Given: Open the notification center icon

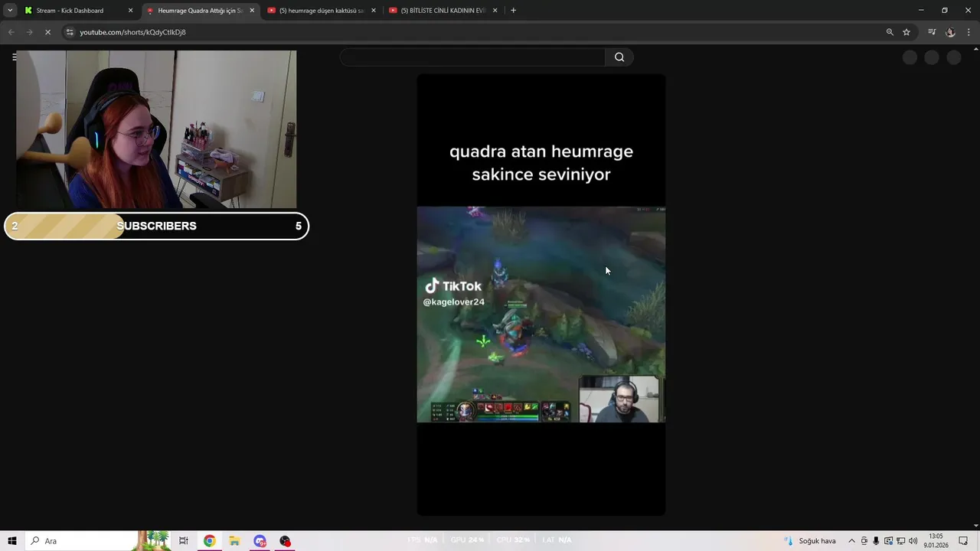Looking at the screenshot, I should (963, 541).
